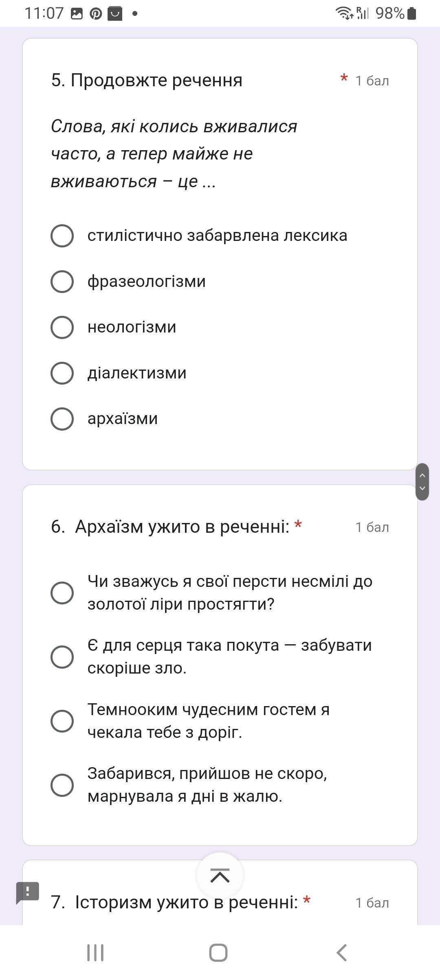
Task: Choose 'діалектизми' answer option
Action: pyautogui.click(x=62, y=373)
